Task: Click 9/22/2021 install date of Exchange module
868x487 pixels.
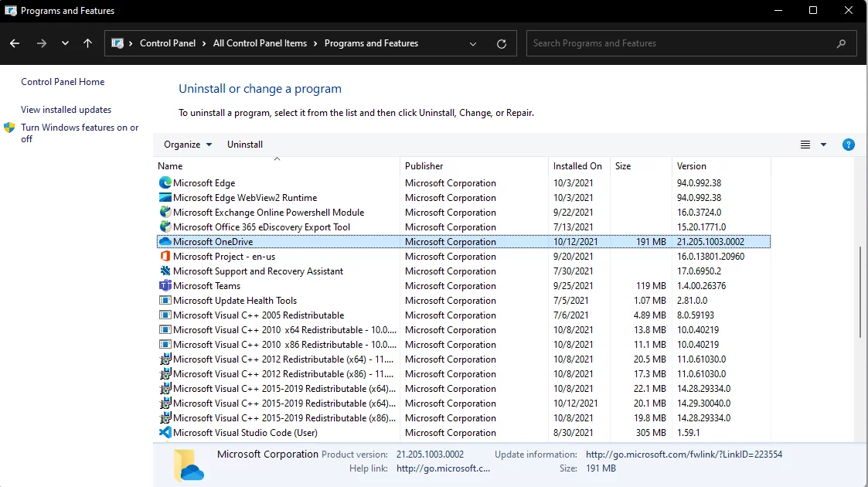Action: coord(573,212)
